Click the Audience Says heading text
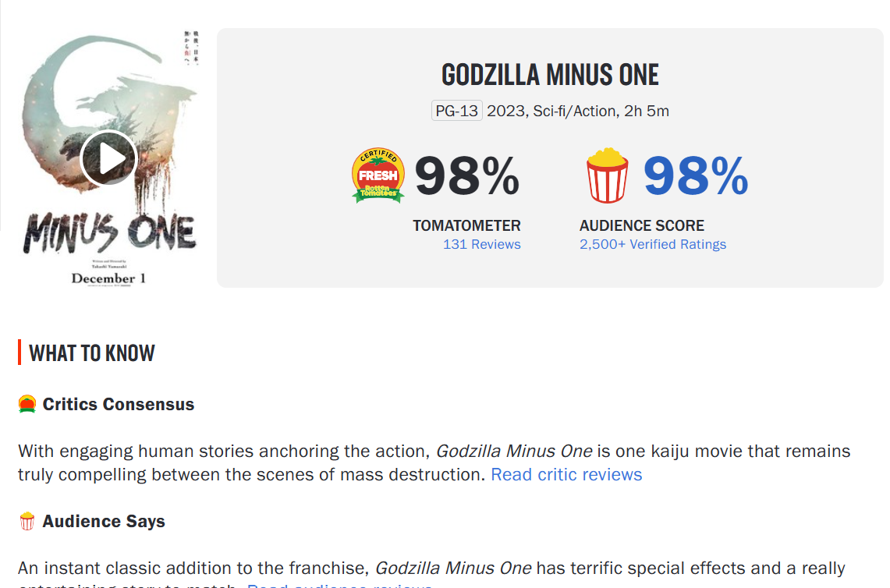Image resolution: width=890 pixels, height=588 pixels. point(104,521)
